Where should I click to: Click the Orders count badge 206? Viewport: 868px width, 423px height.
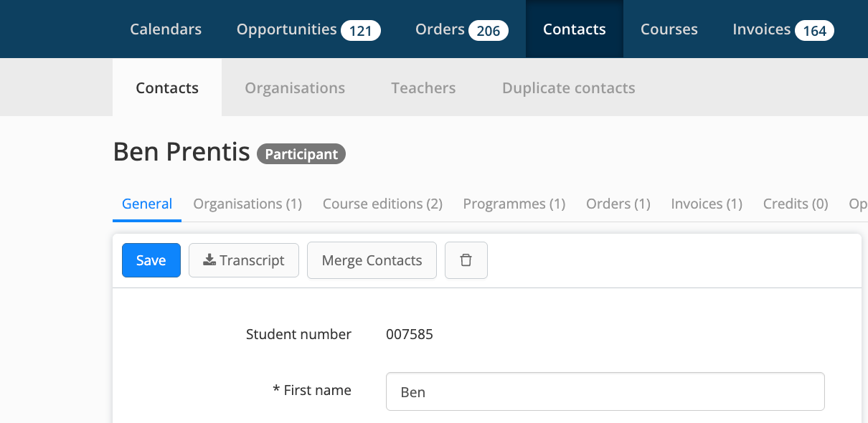pos(489,31)
